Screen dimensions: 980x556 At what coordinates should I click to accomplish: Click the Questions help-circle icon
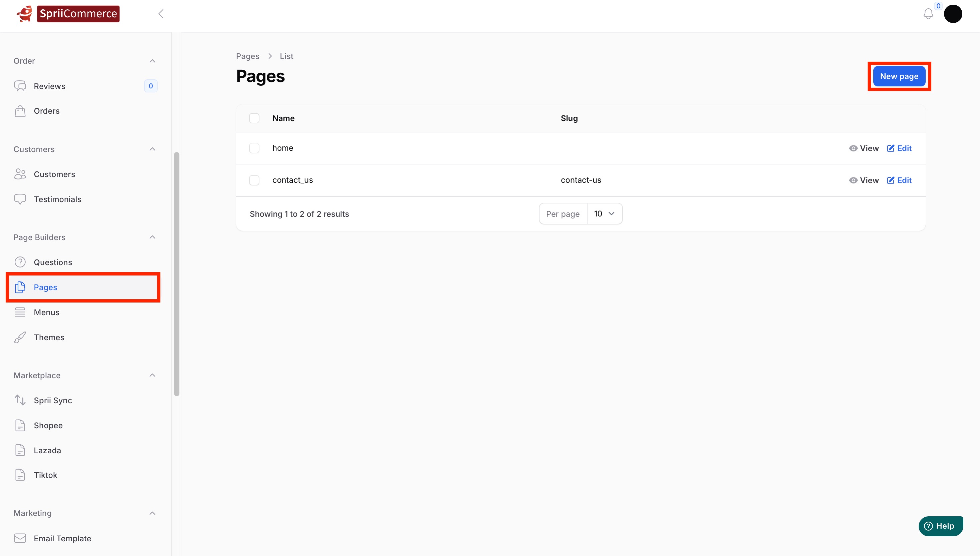point(20,262)
